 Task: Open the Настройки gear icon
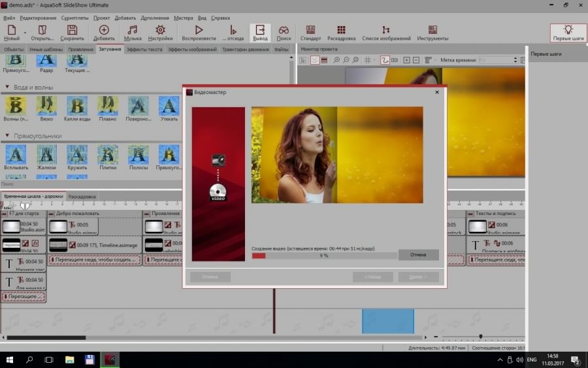tap(160, 31)
